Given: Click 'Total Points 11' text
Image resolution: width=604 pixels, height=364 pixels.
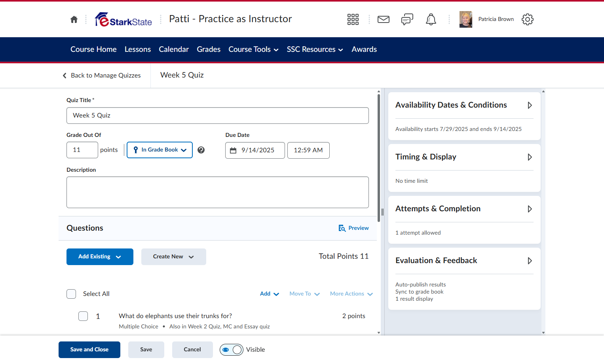Looking at the screenshot, I should click(x=344, y=256).
